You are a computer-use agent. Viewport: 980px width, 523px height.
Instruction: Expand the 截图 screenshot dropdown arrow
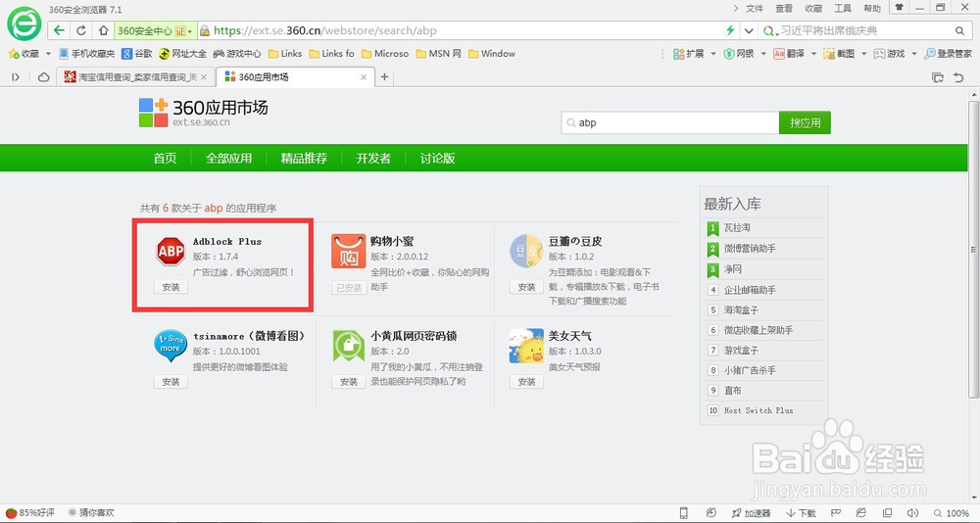tap(863, 54)
